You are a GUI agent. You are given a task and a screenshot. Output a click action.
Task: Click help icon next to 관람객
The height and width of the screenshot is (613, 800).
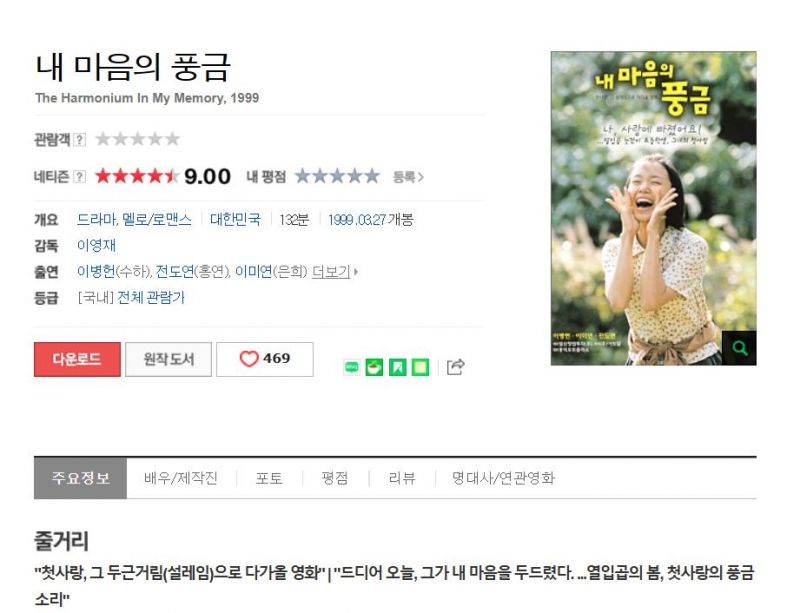(x=80, y=139)
